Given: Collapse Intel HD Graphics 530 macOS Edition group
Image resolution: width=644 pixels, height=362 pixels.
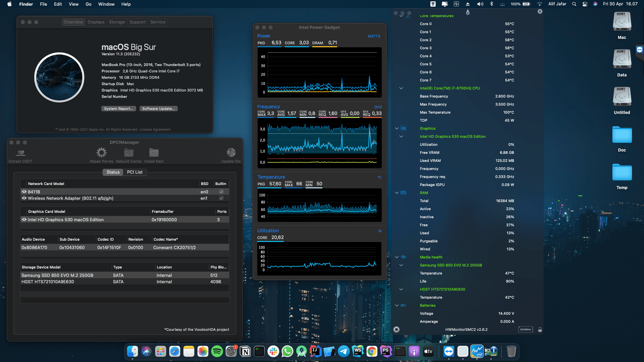Looking at the screenshot, I should point(401,136).
